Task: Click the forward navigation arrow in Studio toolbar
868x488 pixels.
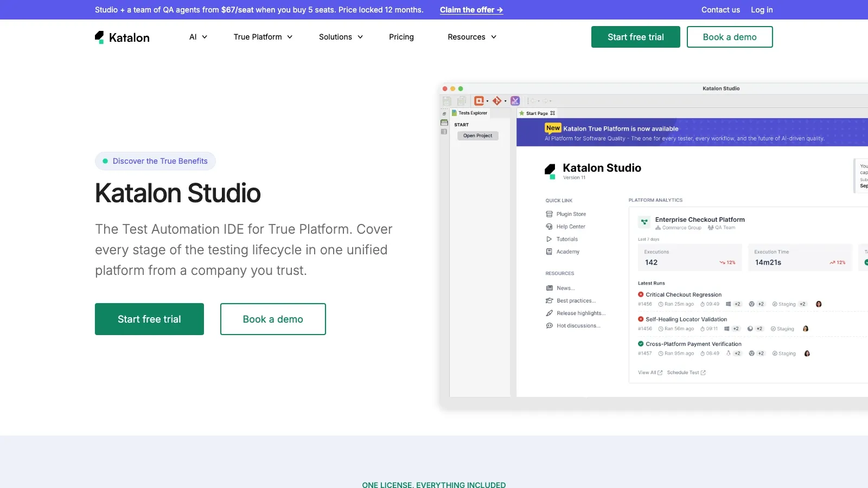Action: coord(545,101)
